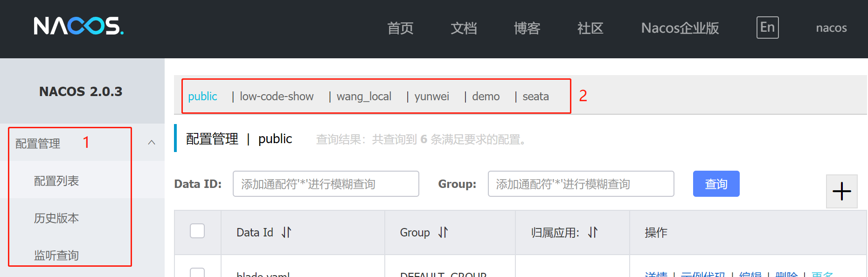This screenshot has width=868, height=277.
Task: Open the nacos user menu
Action: click(831, 28)
